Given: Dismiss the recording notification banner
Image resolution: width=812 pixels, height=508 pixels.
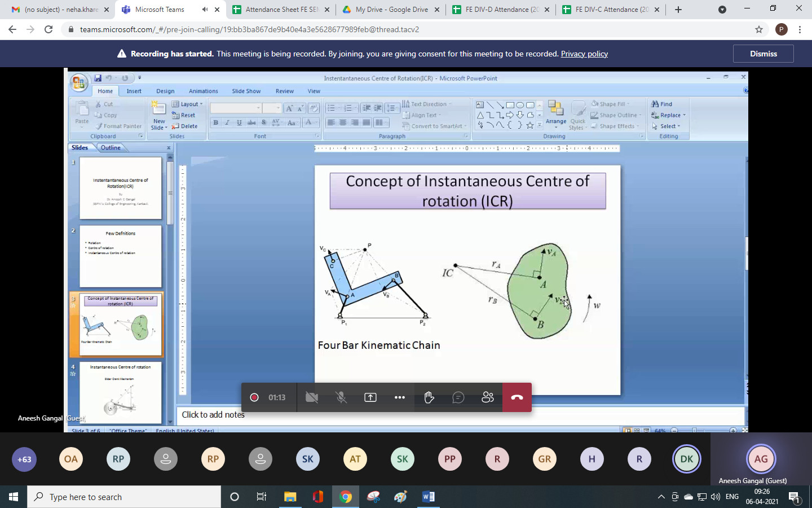Looking at the screenshot, I should click(x=763, y=54).
